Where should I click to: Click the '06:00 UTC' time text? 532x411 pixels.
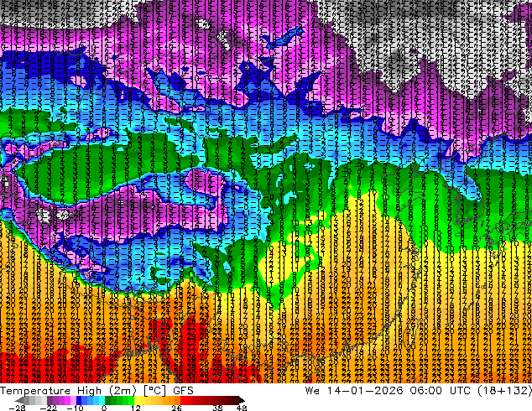[x=440, y=391]
